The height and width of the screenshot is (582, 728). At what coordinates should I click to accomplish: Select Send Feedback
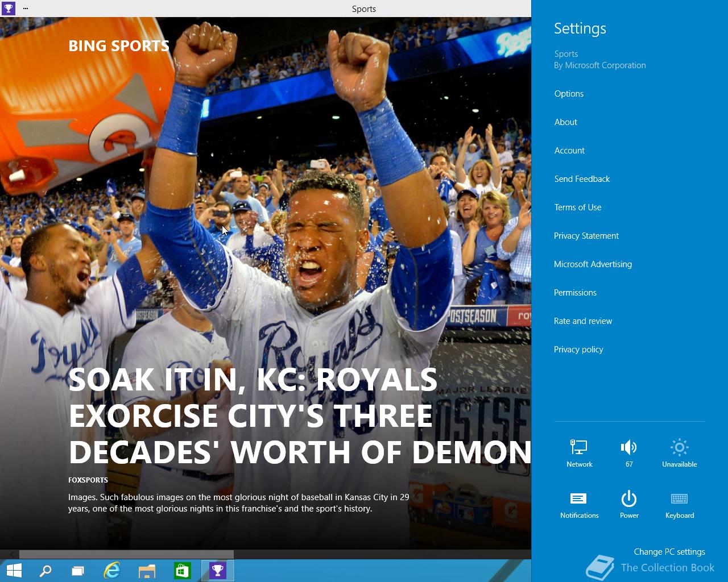582,179
